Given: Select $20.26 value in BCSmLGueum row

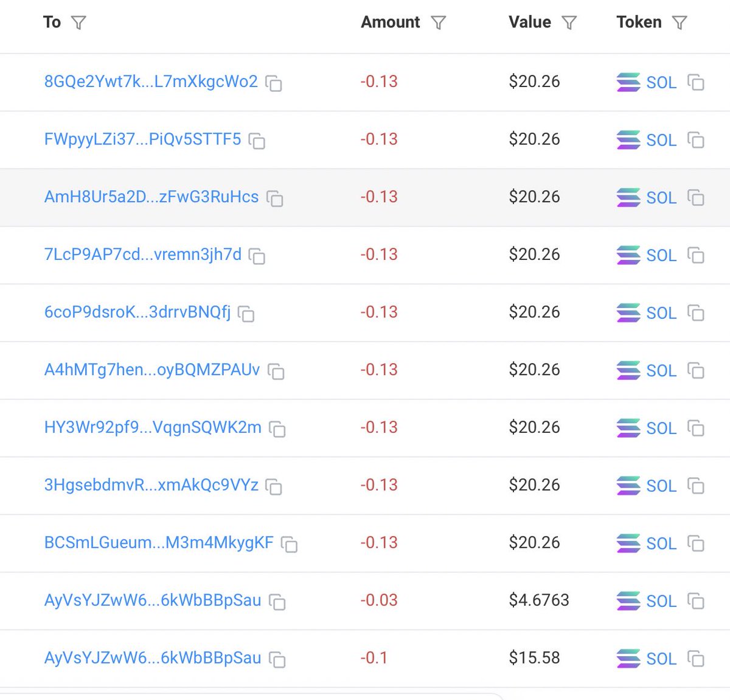Looking at the screenshot, I should pos(534,542).
